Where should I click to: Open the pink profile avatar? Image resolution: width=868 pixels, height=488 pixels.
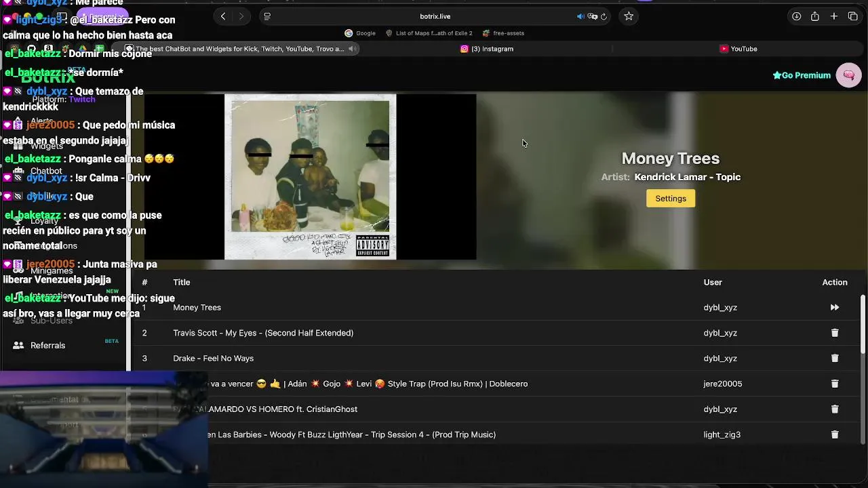pyautogui.click(x=848, y=75)
